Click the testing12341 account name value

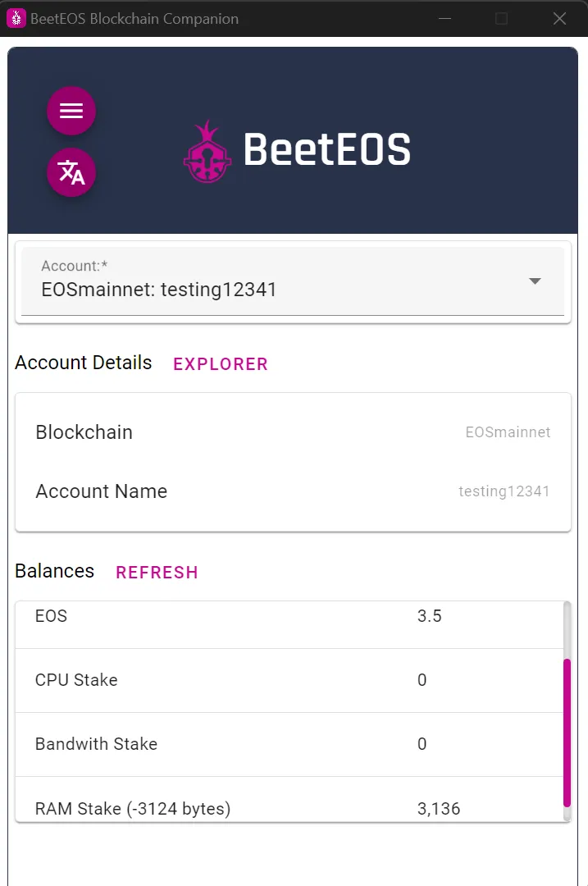tap(504, 491)
